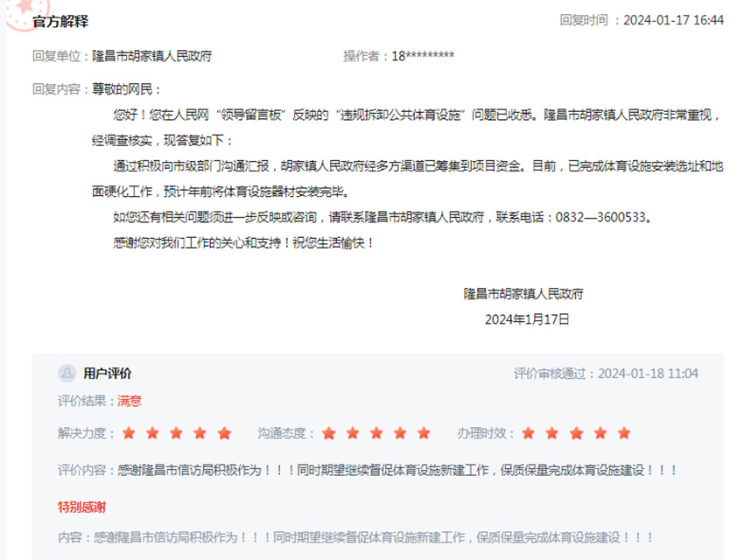Image resolution: width=744 pixels, height=560 pixels.
Task: Click the third star under 沟通态度
Action: coord(377,432)
